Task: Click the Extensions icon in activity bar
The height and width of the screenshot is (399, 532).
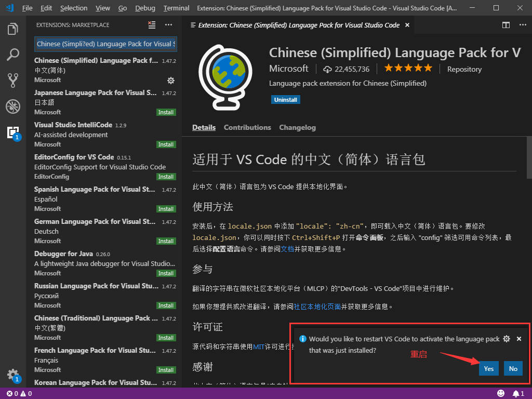Action: pyautogui.click(x=13, y=132)
